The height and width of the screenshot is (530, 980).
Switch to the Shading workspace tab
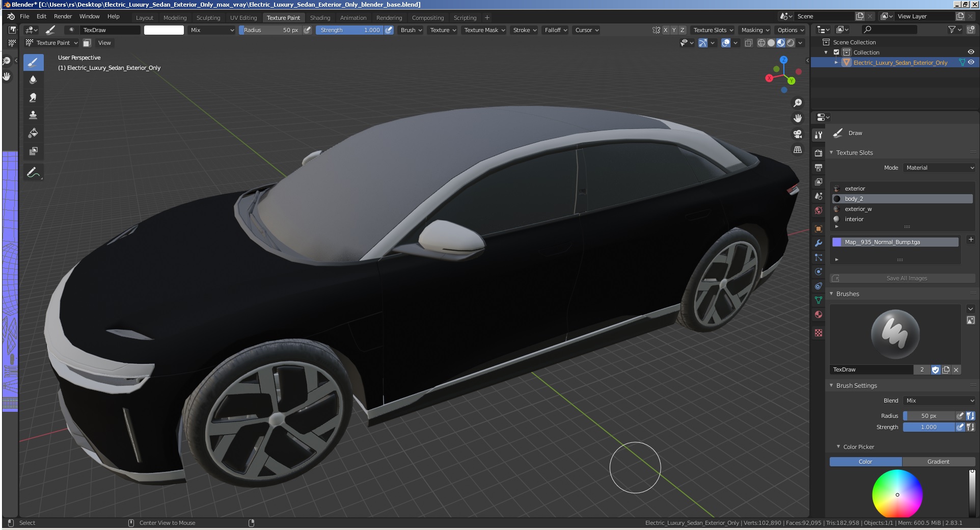[320, 18]
